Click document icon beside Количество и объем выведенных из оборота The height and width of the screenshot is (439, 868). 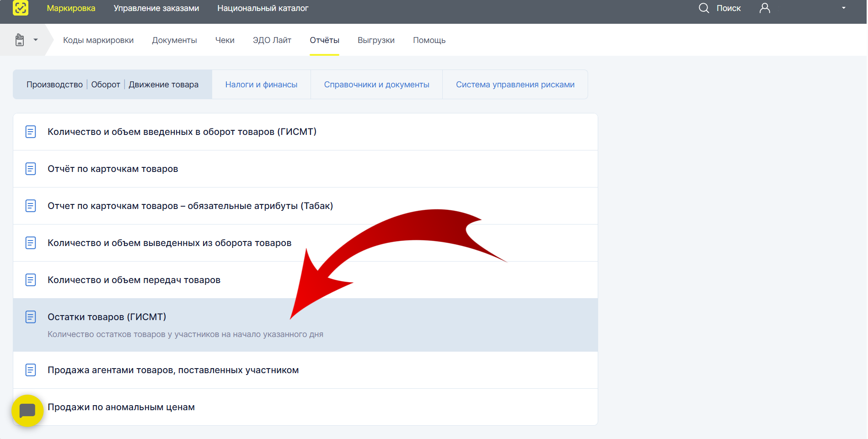click(31, 243)
